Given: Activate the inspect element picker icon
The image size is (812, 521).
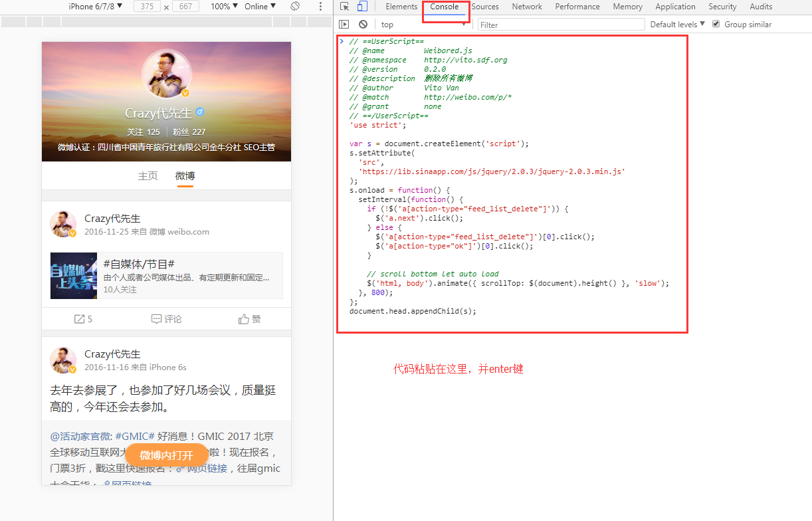Looking at the screenshot, I should tap(345, 7).
